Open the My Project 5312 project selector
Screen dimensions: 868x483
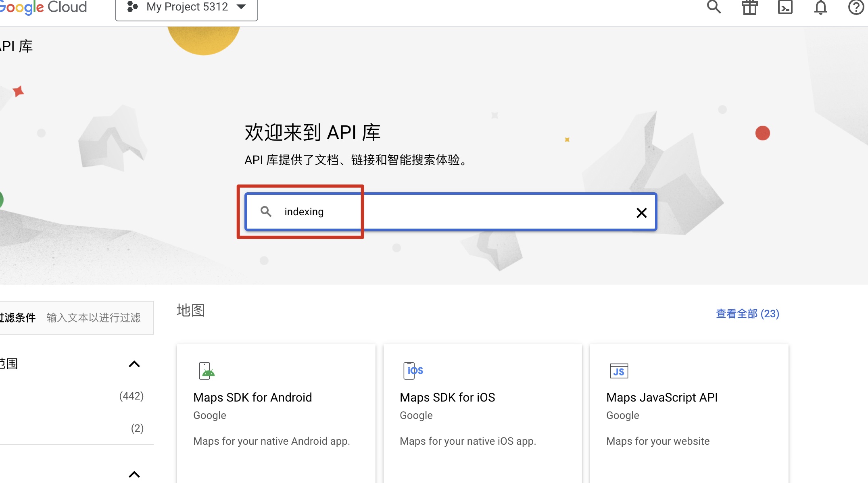click(186, 7)
